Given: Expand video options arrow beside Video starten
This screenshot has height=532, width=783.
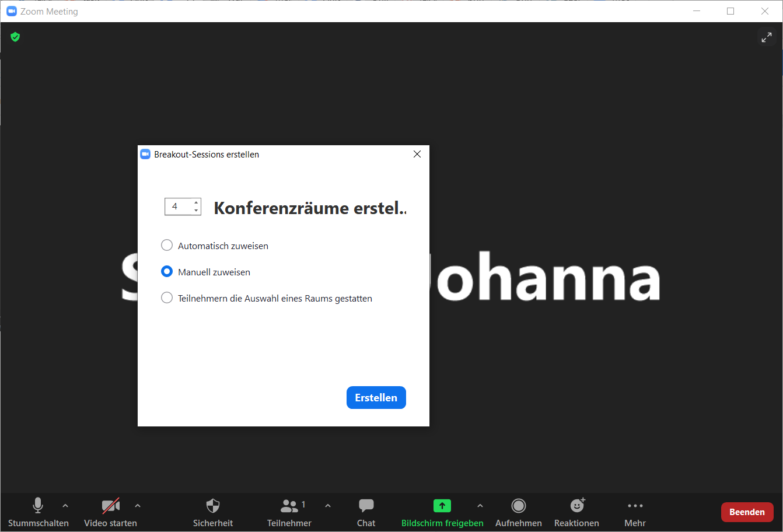Looking at the screenshot, I should click(138, 506).
